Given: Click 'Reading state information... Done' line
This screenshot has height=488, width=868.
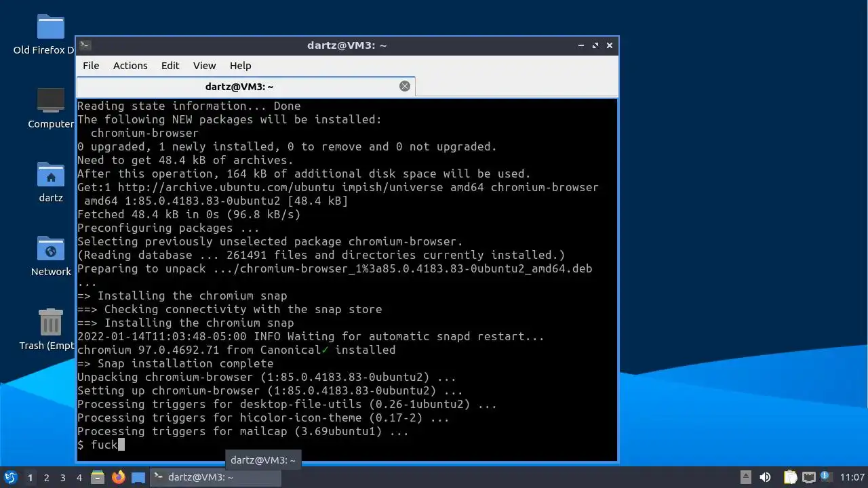Looking at the screenshot, I should coord(189,106).
